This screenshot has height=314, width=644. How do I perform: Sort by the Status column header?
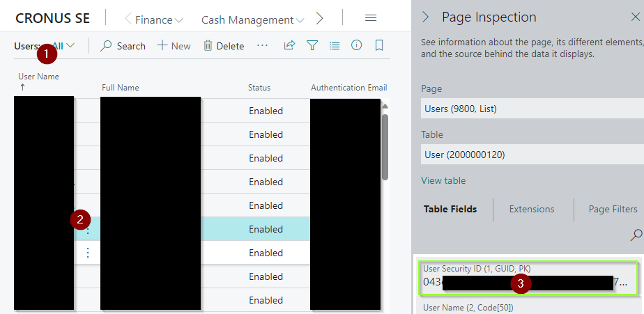259,88
